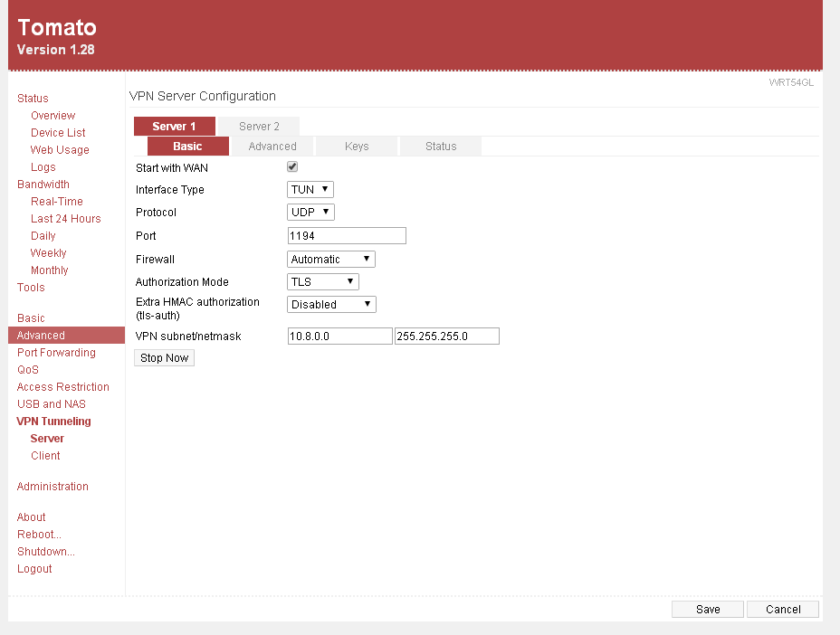
Task: Open Basic settings in the sidebar
Action: (31, 318)
